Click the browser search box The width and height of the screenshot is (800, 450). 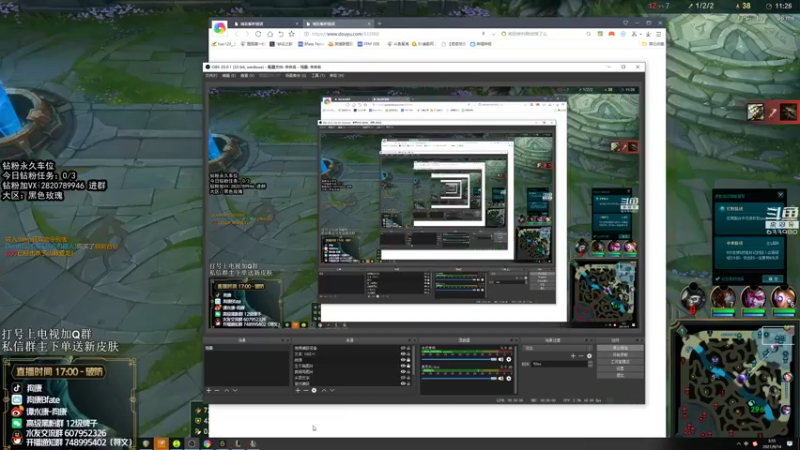point(546,34)
